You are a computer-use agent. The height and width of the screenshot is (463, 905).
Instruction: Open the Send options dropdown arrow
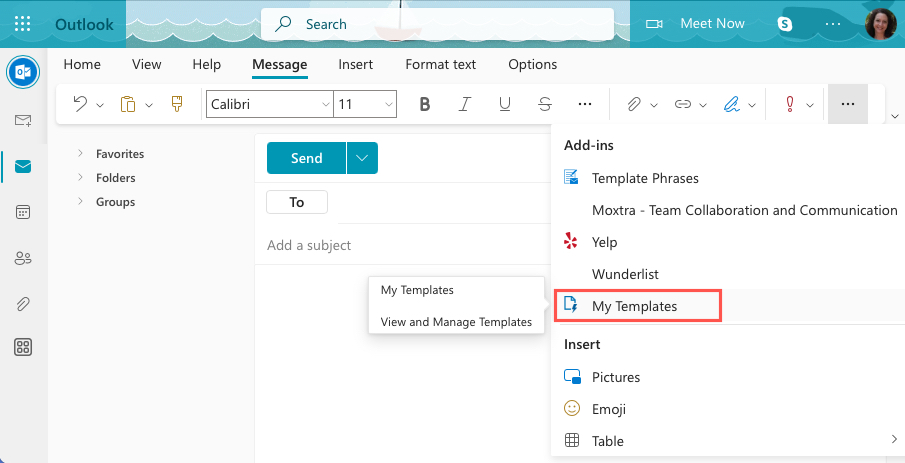pyautogui.click(x=362, y=158)
